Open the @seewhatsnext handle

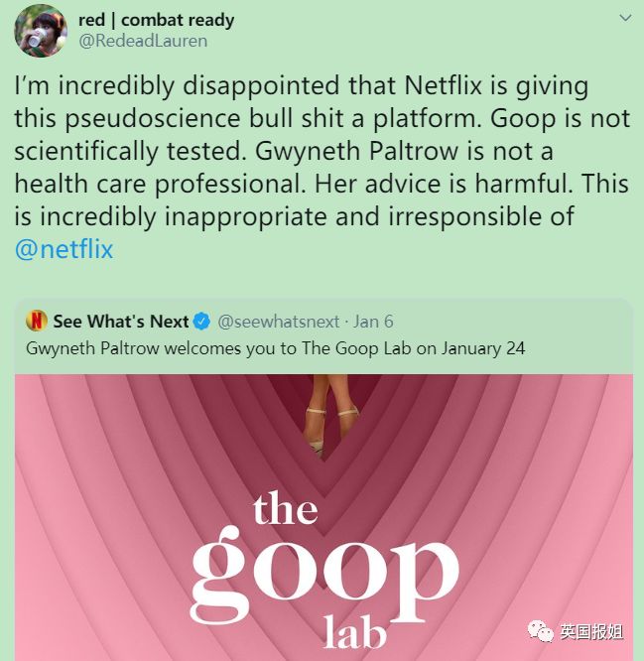point(278,323)
